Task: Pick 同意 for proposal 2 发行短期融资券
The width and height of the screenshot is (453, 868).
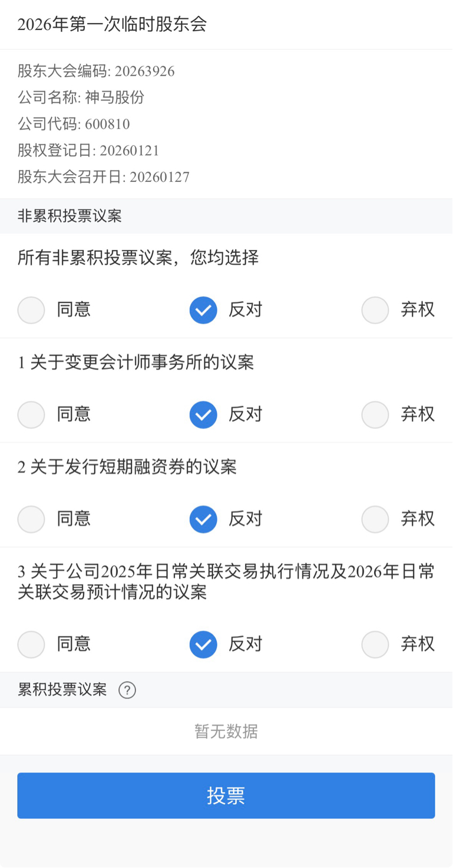Action: 31,519
